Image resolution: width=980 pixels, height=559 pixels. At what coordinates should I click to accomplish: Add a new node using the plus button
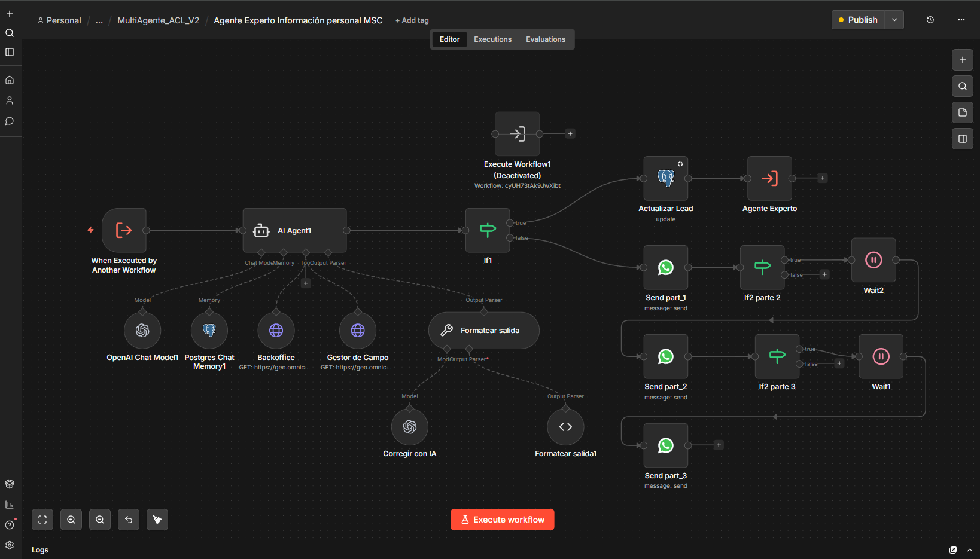(963, 60)
